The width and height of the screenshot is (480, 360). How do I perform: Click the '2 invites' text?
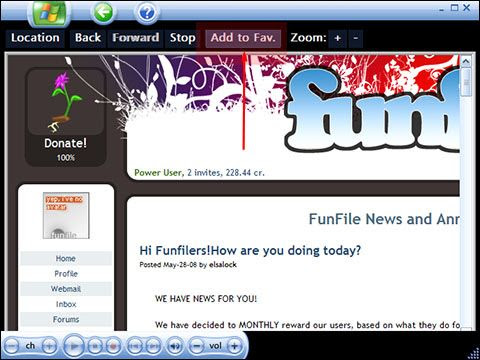(x=203, y=173)
